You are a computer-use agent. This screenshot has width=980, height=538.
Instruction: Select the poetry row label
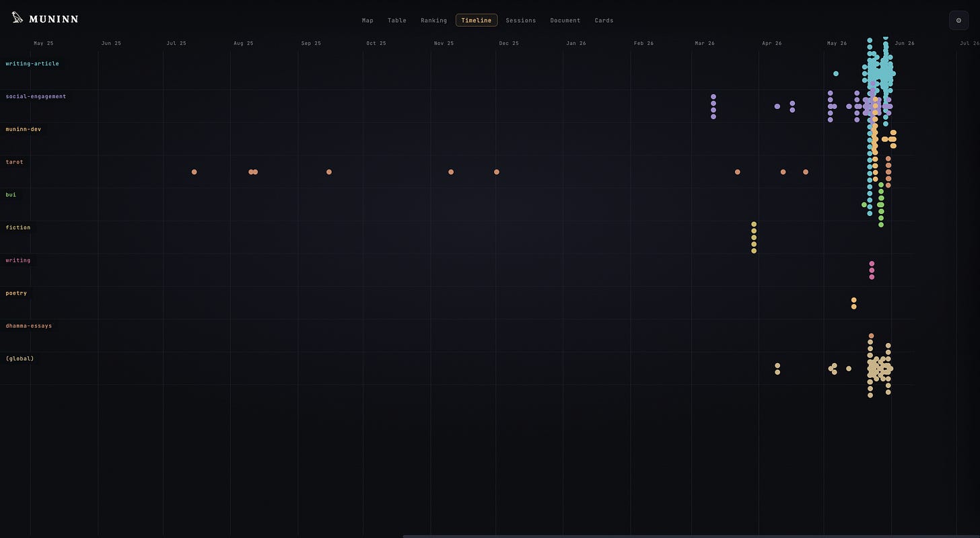pyautogui.click(x=16, y=293)
